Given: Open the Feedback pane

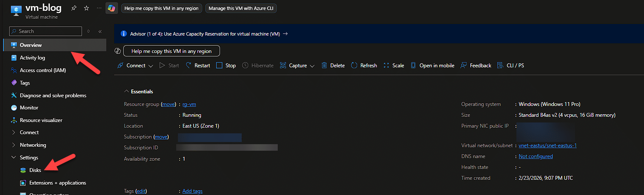Looking at the screenshot, I should coord(476,66).
